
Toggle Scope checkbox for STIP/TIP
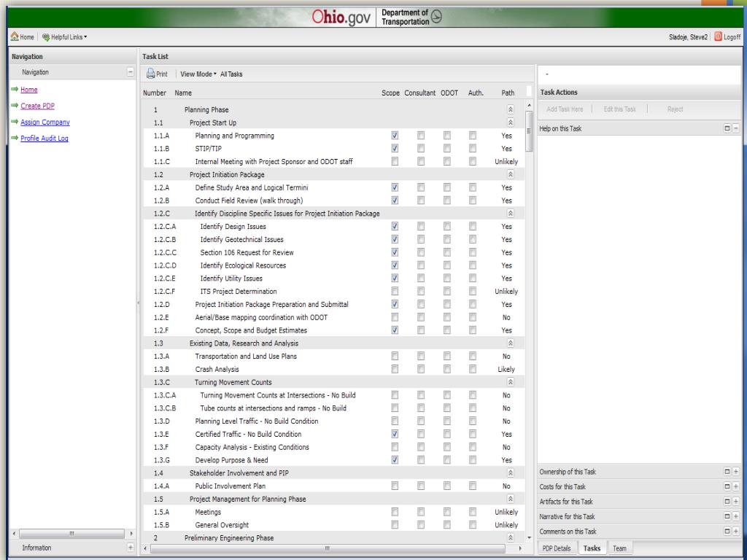(395, 148)
